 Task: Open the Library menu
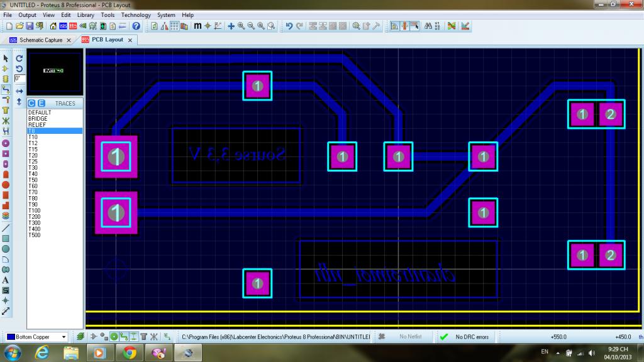[86, 15]
